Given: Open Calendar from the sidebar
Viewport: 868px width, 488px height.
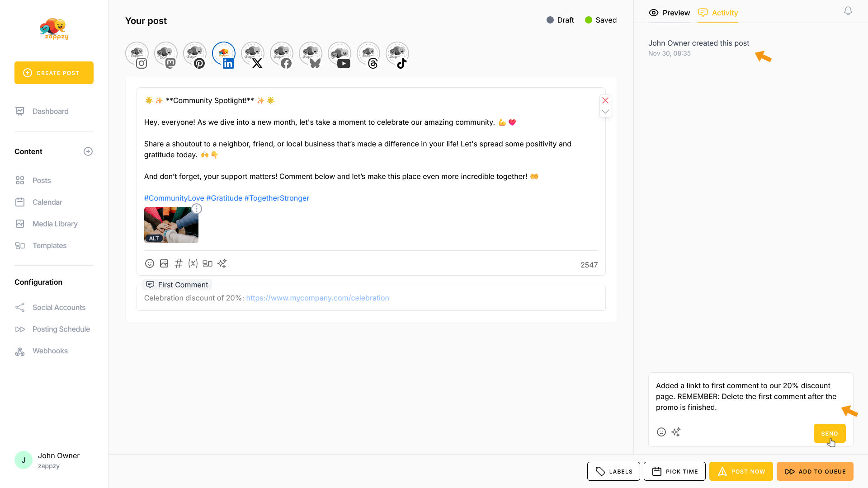Looking at the screenshot, I should [x=47, y=202].
